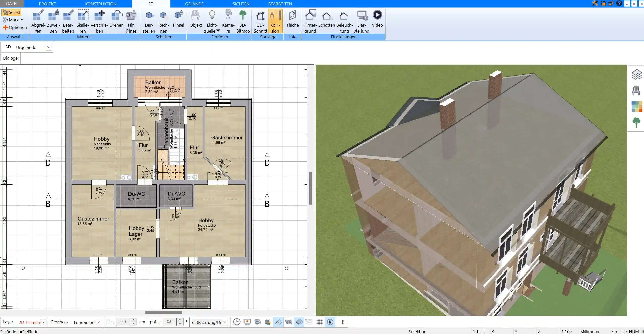The height and width of the screenshot is (334, 644).
Task: Click the phi angle input field
Action: (170, 322)
